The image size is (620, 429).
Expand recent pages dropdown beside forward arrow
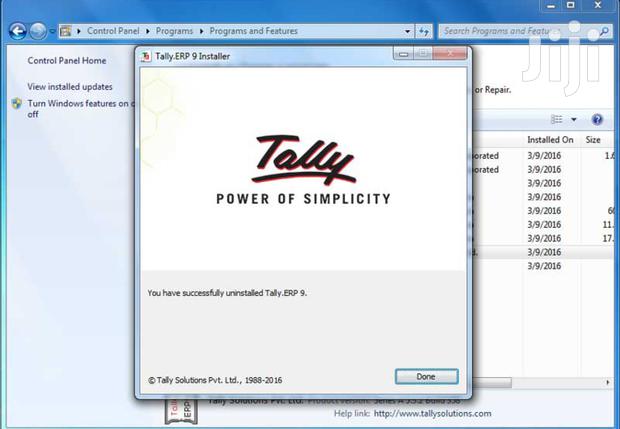(x=52, y=31)
